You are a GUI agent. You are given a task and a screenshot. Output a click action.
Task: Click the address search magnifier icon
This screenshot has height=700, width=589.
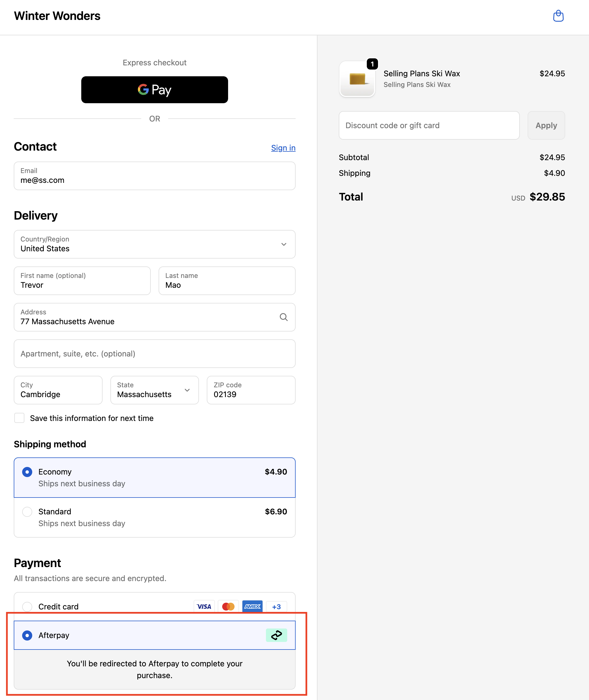click(284, 317)
